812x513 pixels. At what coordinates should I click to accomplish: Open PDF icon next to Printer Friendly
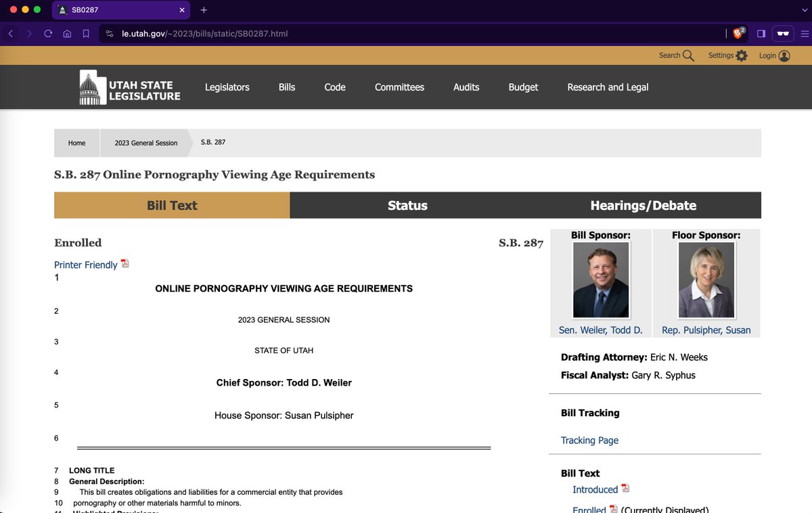(125, 263)
